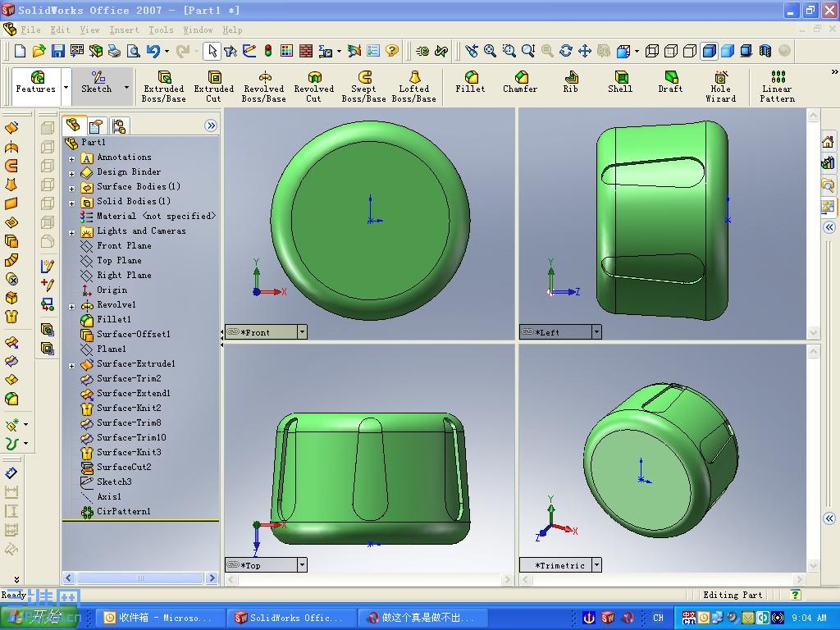The width and height of the screenshot is (840, 630).
Task: Open the SolidWorks home icon in task pane
Action: pos(829,141)
